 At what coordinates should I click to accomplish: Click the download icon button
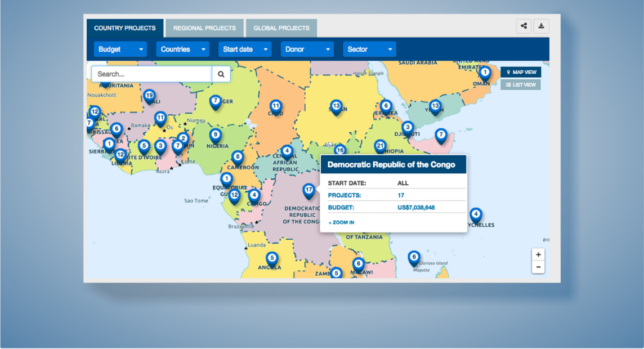(542, 26)
